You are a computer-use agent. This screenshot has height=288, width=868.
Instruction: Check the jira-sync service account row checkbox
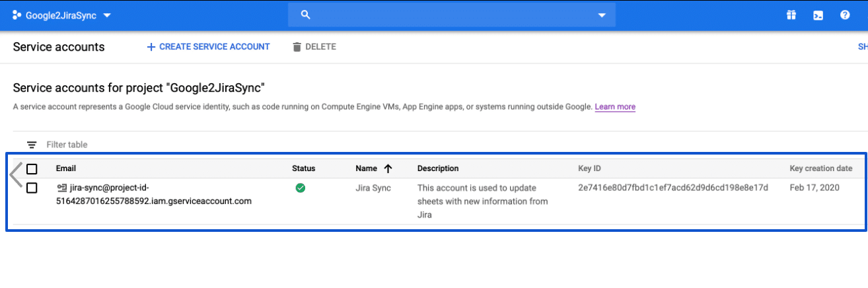32,188
